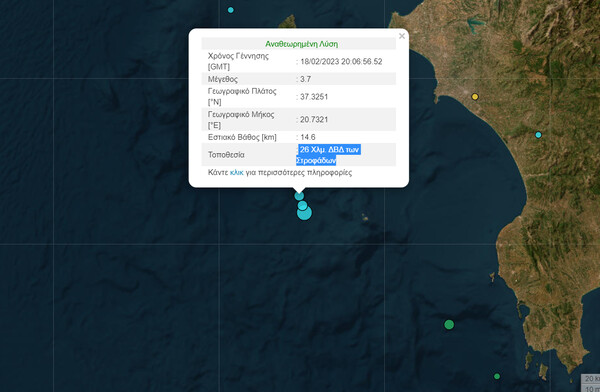Open the 'κλικ' link for more information

point(236,172)
